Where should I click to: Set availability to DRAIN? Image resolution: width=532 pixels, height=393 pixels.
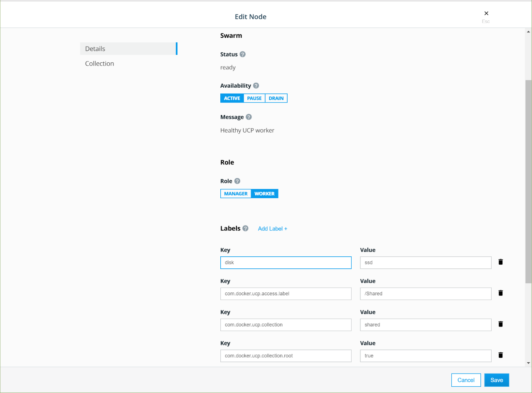[276, 98]
